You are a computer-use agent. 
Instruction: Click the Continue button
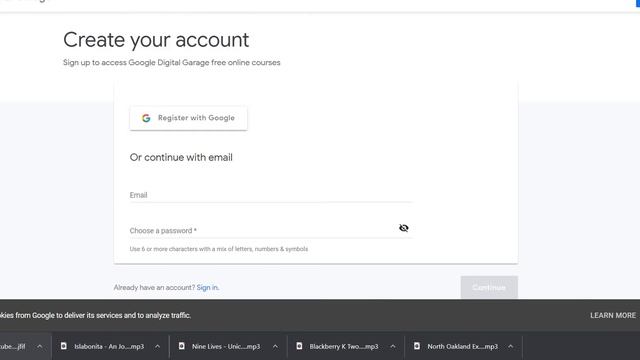pyautogui.click(x=489, y=287)
